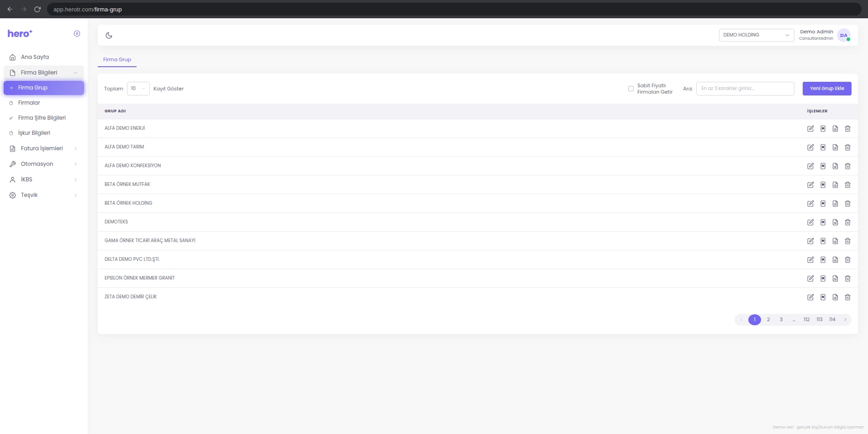Enable Sabit Fiyatlı Firmaları Getir checkbox
This screenshot has width=868, height=434.
pos(631,89)
